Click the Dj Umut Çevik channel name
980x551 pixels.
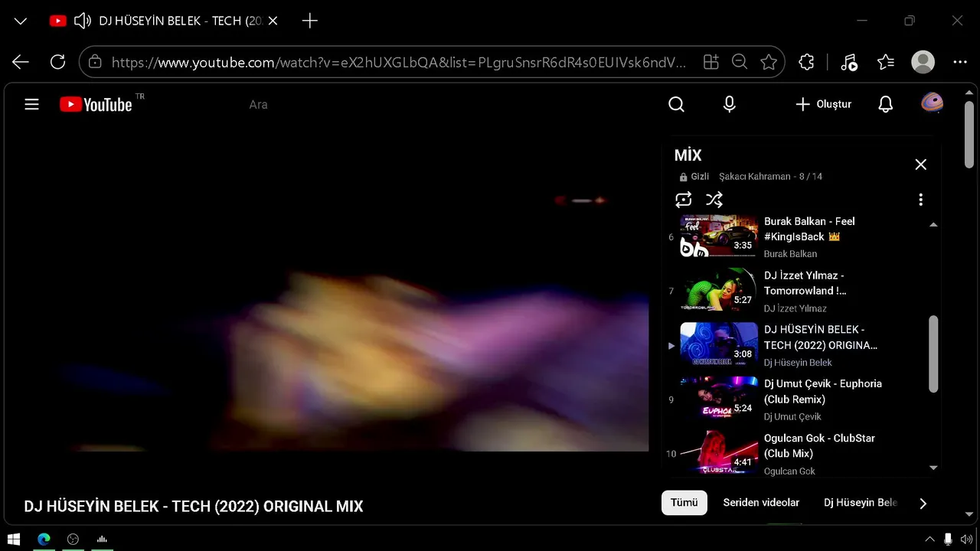pos(792,417)
